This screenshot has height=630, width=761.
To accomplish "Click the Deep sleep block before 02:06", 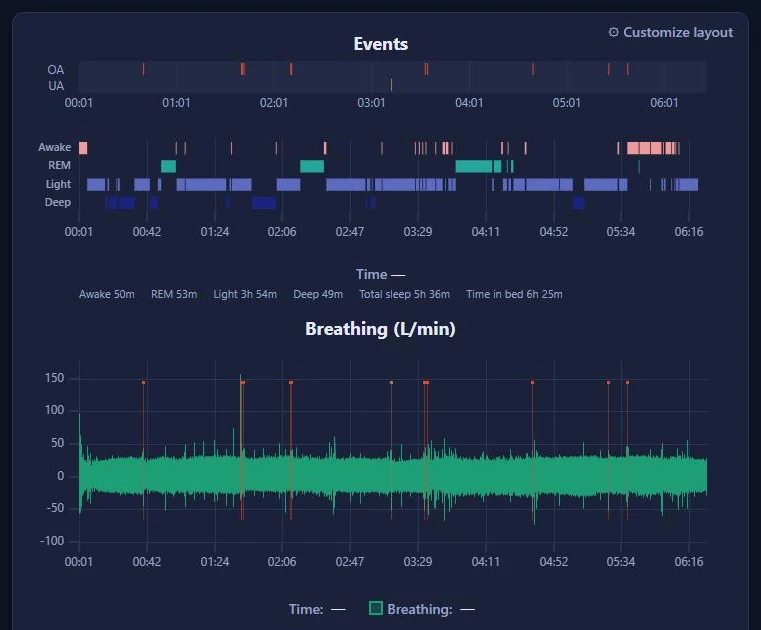I will [x=264, y=202].
